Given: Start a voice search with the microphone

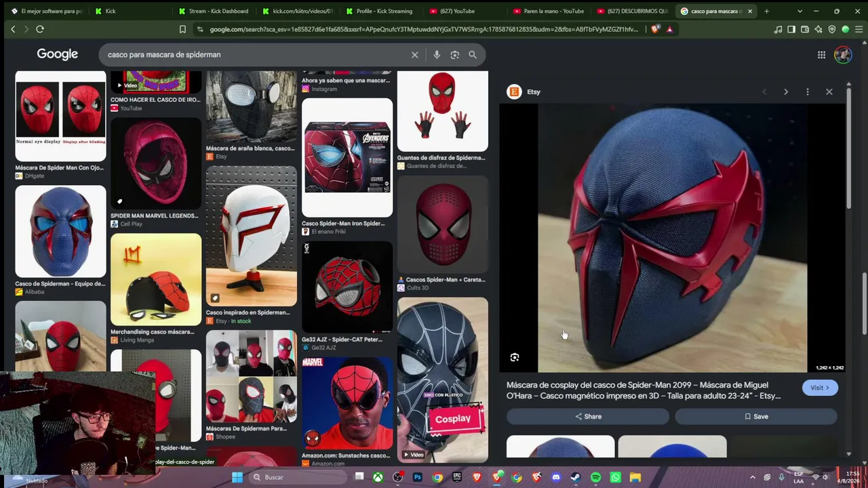Looking at the screenshot, I should coord(437,55).
